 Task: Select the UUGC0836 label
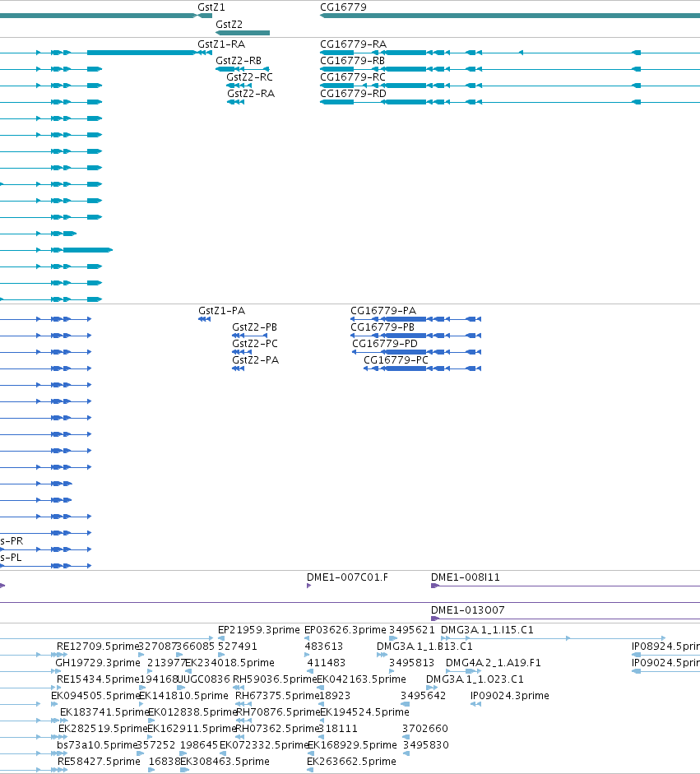[x=203, y=679]
